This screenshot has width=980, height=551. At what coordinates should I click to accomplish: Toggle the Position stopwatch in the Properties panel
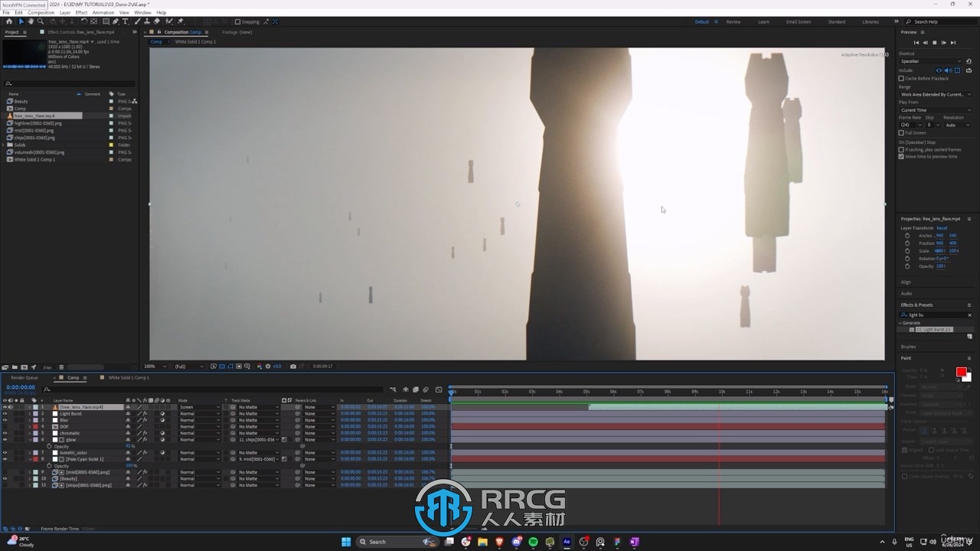point(907,243)
